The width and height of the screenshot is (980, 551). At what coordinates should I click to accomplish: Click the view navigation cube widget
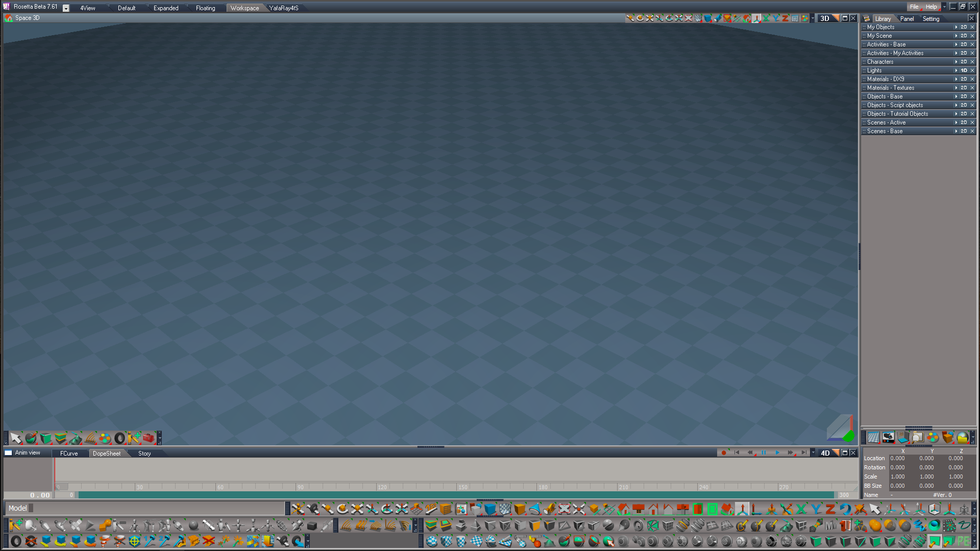[840, 428]
